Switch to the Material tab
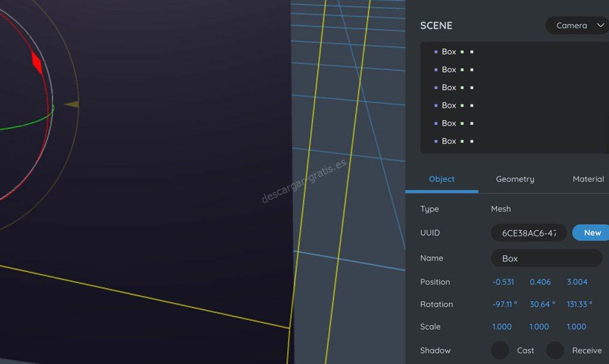Image resolution: width=609 pixels, height=364 pixels. coord(588,179)
